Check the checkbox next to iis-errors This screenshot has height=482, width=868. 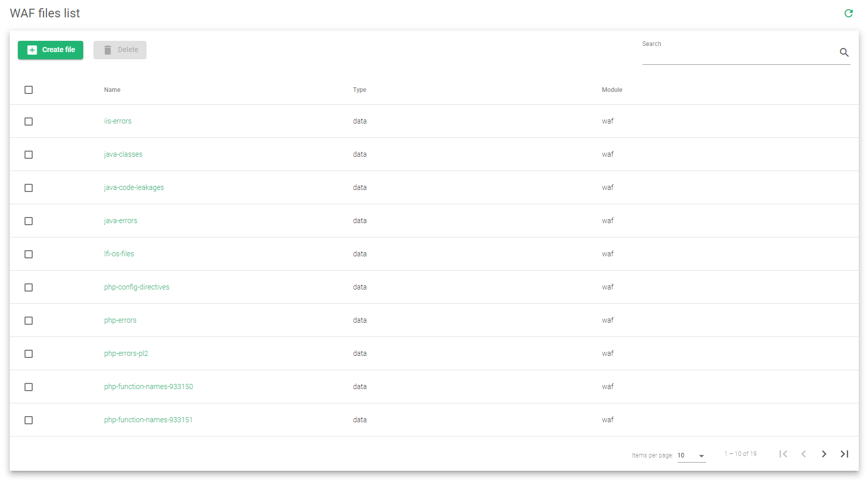pos(29,122)
